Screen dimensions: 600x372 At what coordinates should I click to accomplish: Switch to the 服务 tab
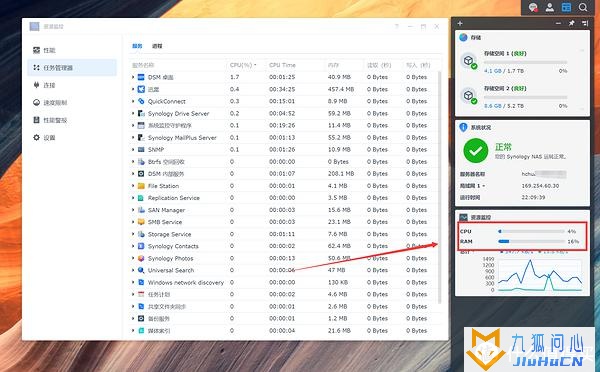click(x=137, y=46)
